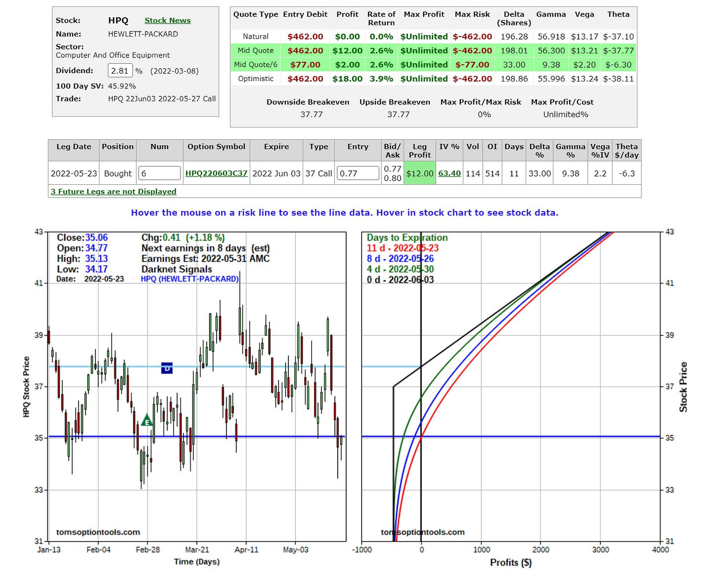This screenshot has width=720, height=588.
Task: Click the Earnings Est: 2022-05-31 AMC text
Action: point(205,258)
